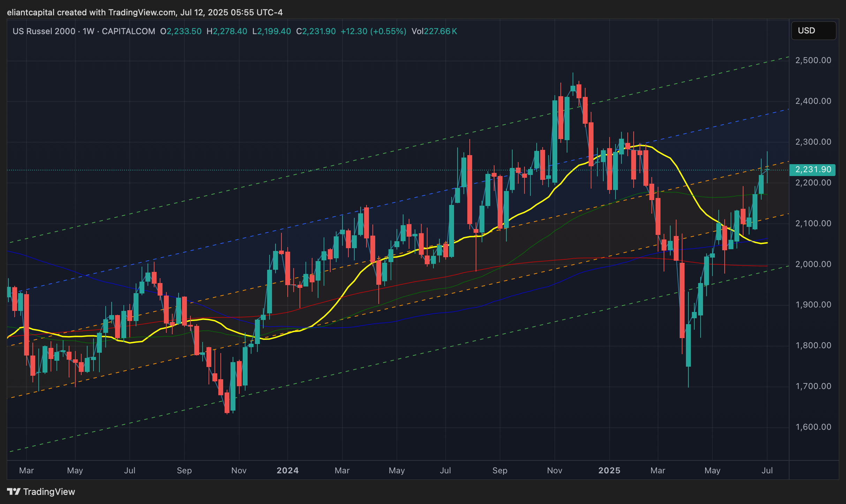This screenshot has height=504, width=846.
Task: Click the close value C2,231.90
Action: 316,31
